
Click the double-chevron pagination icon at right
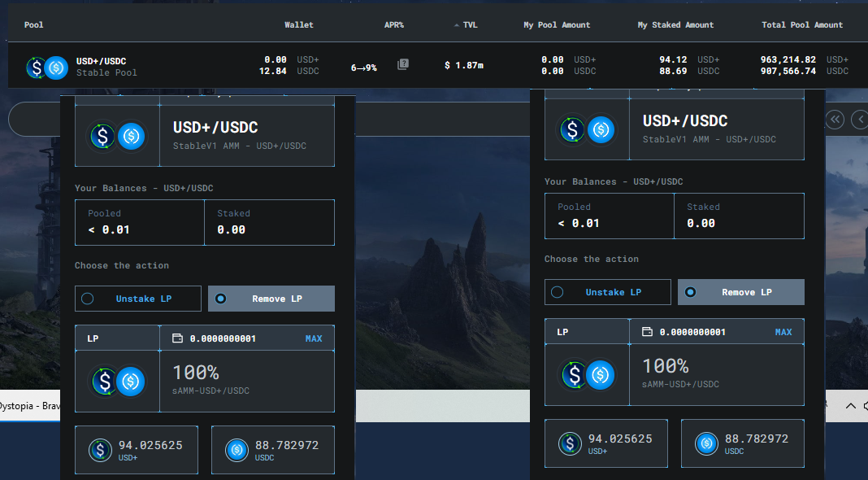[x=835, y=119]
